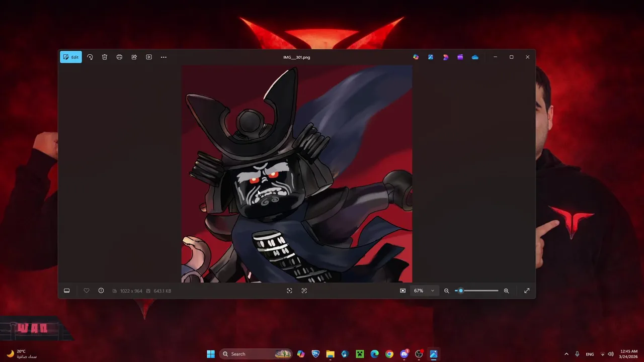
Task: Scan text with the text-recognition icon
Action: 304,291
